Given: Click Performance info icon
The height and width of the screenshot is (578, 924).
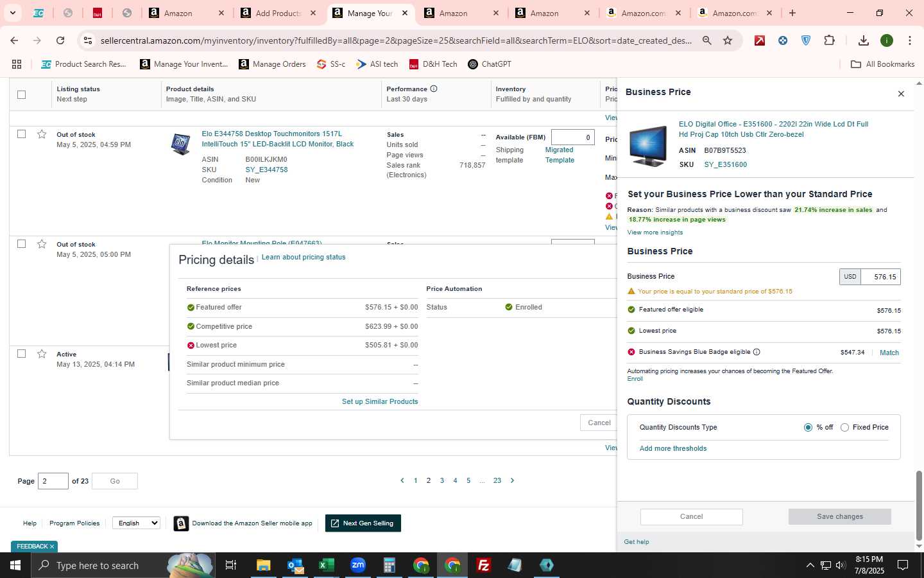Looking at the screenshot, I should click(x=434, y=89).
